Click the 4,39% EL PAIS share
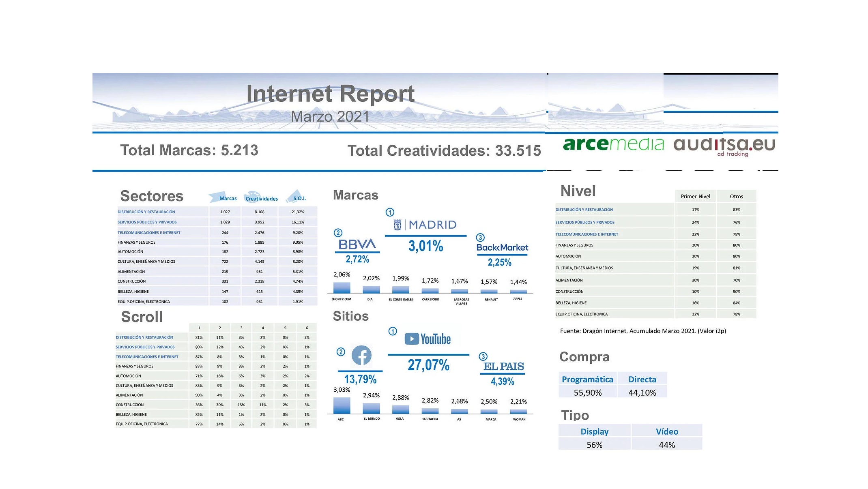Screen dimensions: 868x489 pyautogui.click(x=503, y=382)
